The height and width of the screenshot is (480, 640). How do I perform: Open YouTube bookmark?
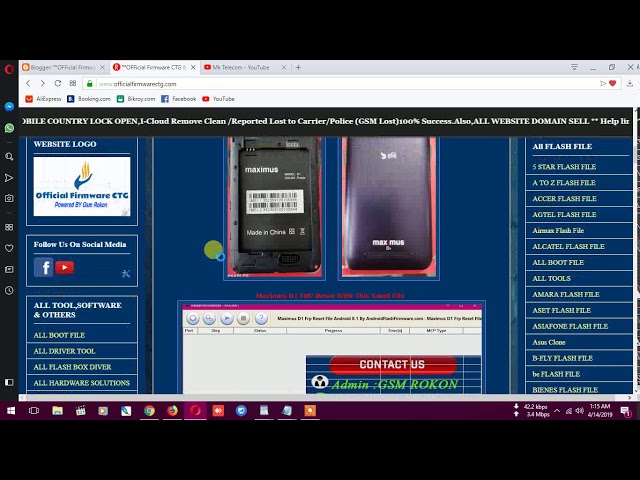[x=218, y=99]
